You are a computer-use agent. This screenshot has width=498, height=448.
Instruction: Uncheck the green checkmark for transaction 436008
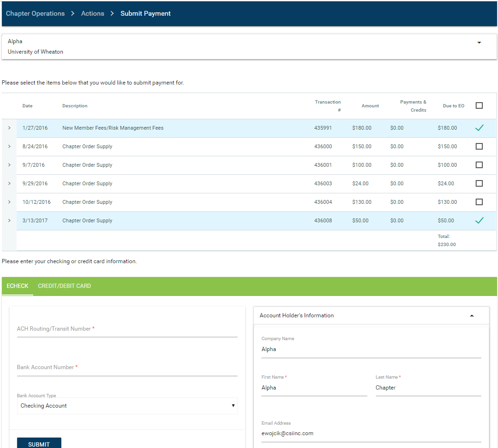tap(479, 220)
